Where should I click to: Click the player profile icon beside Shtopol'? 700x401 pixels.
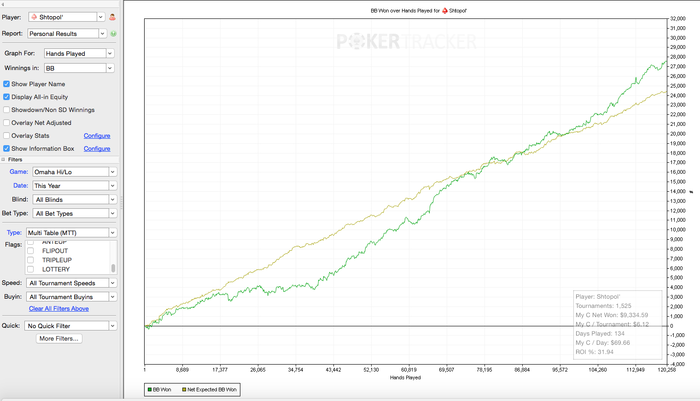(112, 17)
